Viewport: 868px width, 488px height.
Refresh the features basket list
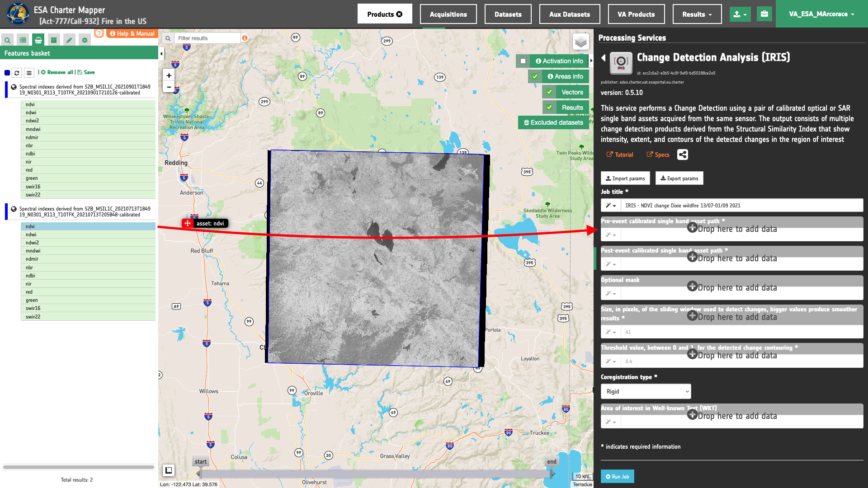click(x=17, y=73)
